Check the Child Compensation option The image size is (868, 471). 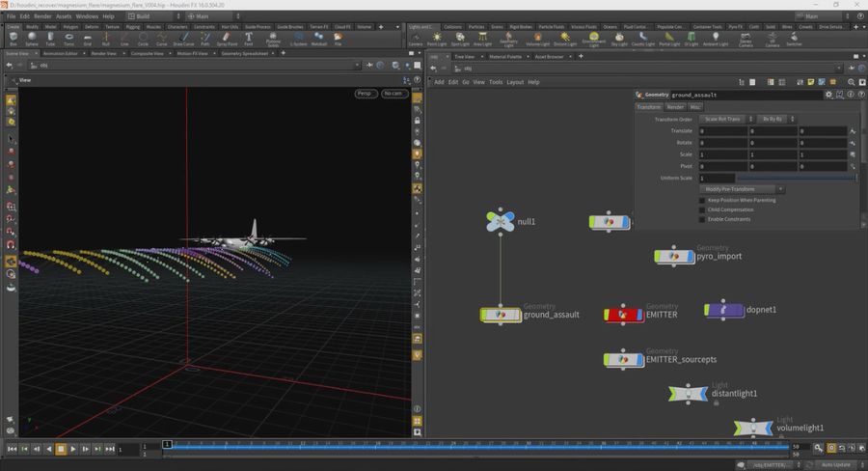(x=702, y=209)
